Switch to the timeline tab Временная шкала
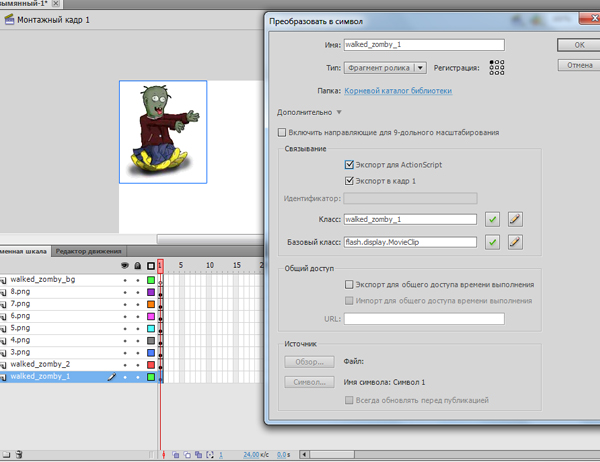 [24, 251]
